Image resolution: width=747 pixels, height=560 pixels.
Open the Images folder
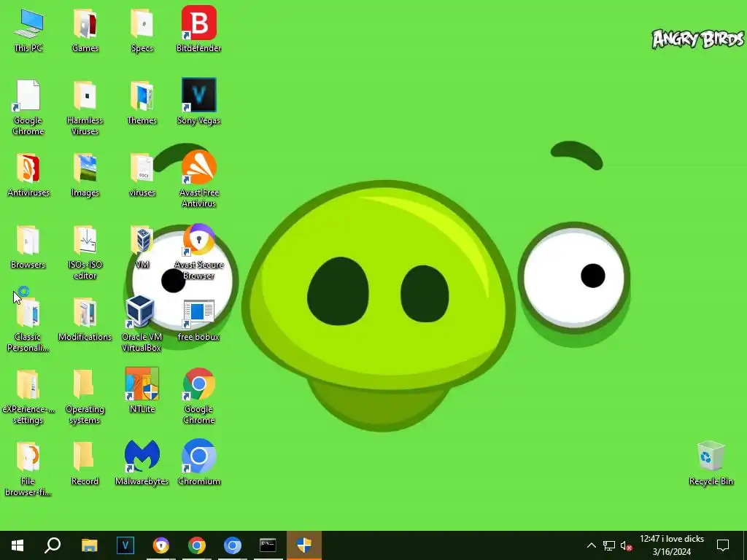(x=85, y=175)
